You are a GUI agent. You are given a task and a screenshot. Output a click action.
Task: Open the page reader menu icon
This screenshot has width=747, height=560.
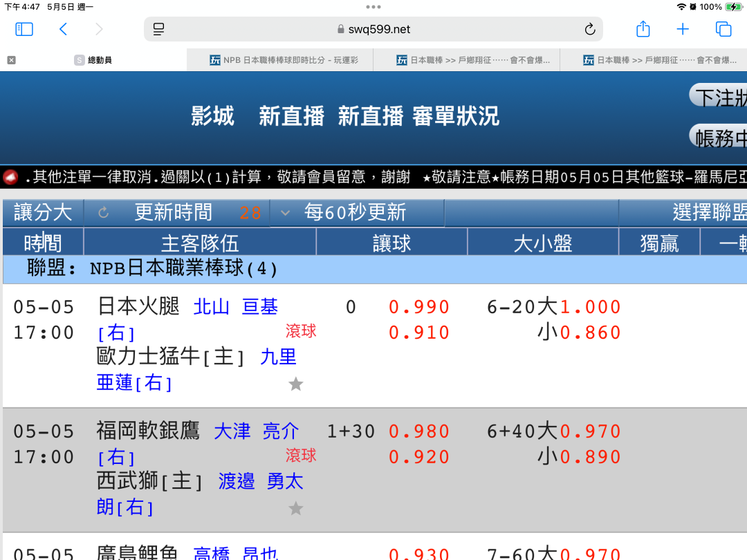[159, 29]
